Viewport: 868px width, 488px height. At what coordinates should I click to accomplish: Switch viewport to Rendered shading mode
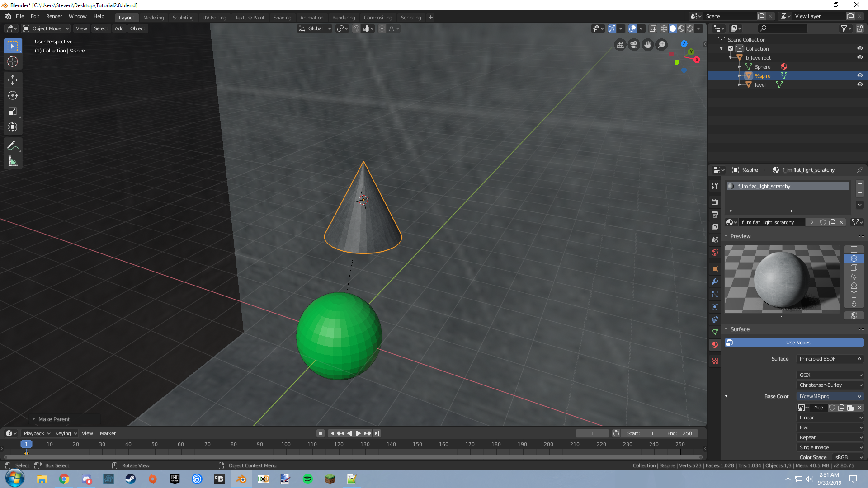coord(689,28)
